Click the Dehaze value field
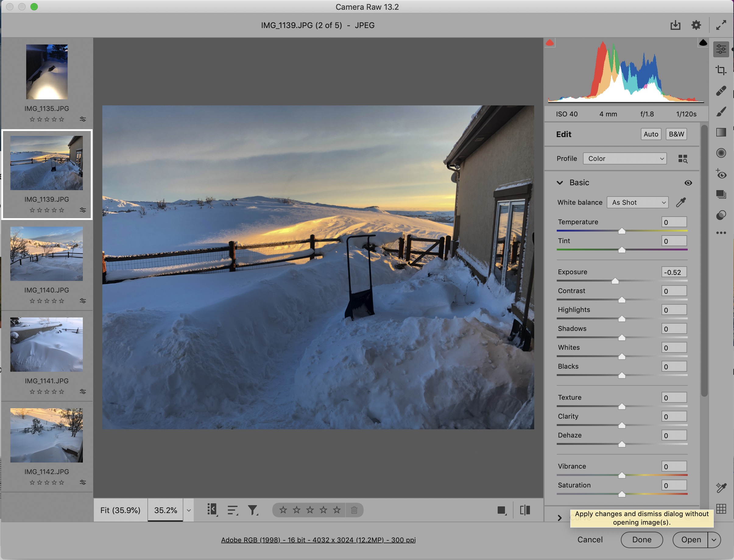Viewport: 734px width, 560px height. point(674,435)
